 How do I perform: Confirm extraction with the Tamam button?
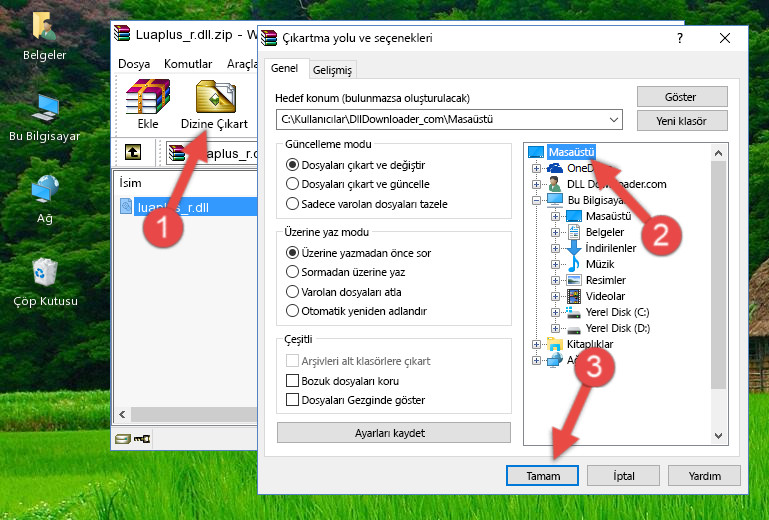pyautogui.click(x=542, y=475)
